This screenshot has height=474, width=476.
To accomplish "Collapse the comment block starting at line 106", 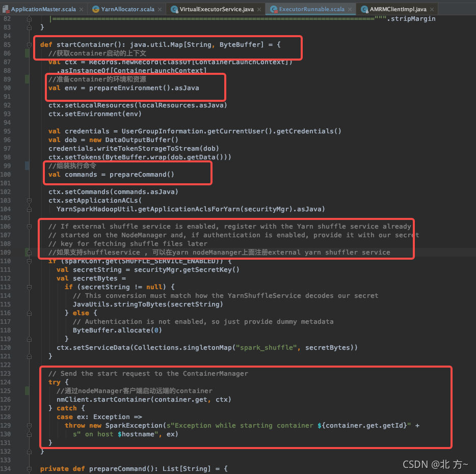I will [x=29, y=227].
